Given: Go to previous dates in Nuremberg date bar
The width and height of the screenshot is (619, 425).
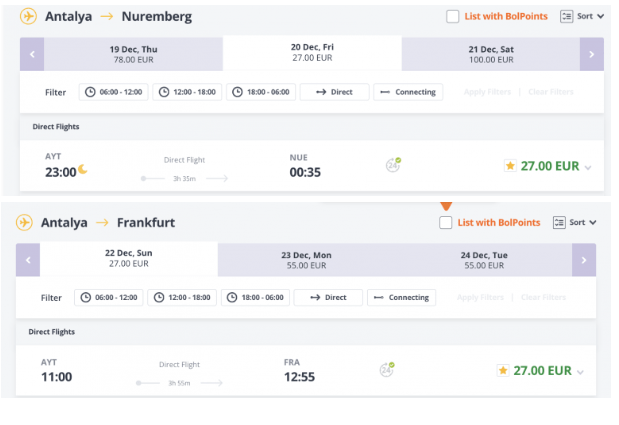Looking at the screenshot, I should [32, 54].
